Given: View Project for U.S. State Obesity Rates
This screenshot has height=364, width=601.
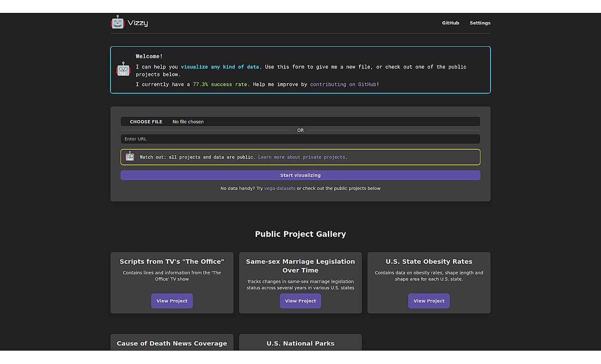Looking at the screenshot, I should coord(429,301).
